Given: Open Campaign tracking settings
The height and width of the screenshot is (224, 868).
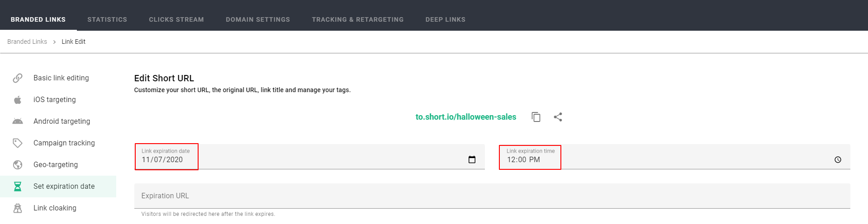Looking at the screenshot, I should point(58,143).
